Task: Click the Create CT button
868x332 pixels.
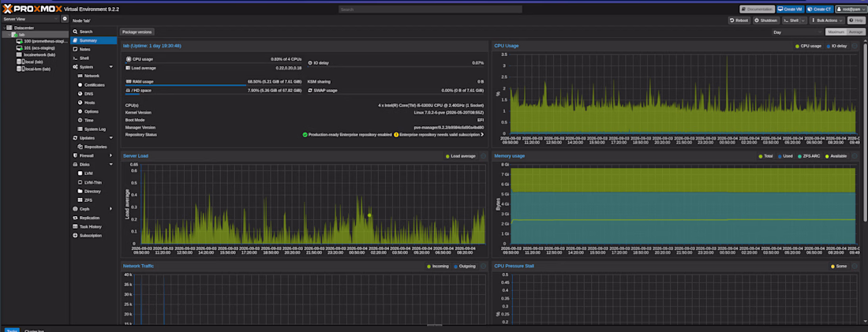Action: click(x=820, y=9)
